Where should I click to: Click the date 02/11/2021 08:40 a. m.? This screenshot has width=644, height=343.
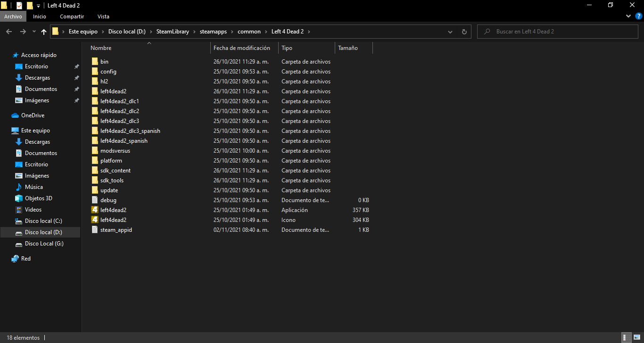pyautogui.click(x=241, y=230)
